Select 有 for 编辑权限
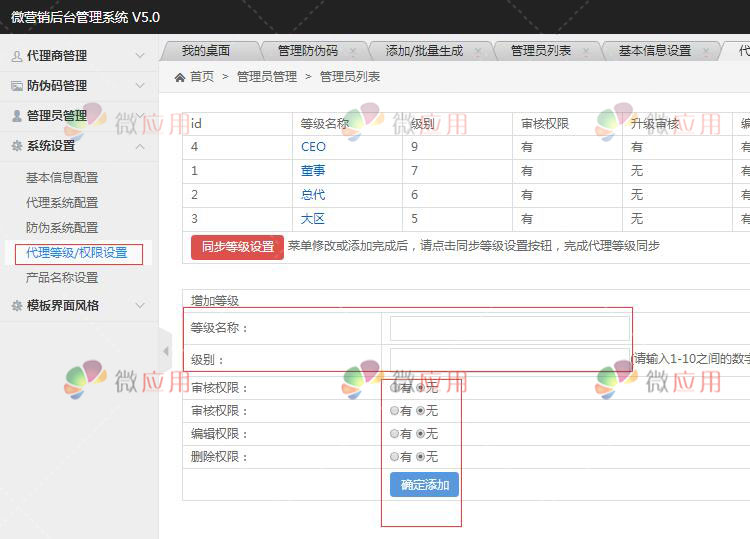The image size is (750, 539). tap(394, 434)
